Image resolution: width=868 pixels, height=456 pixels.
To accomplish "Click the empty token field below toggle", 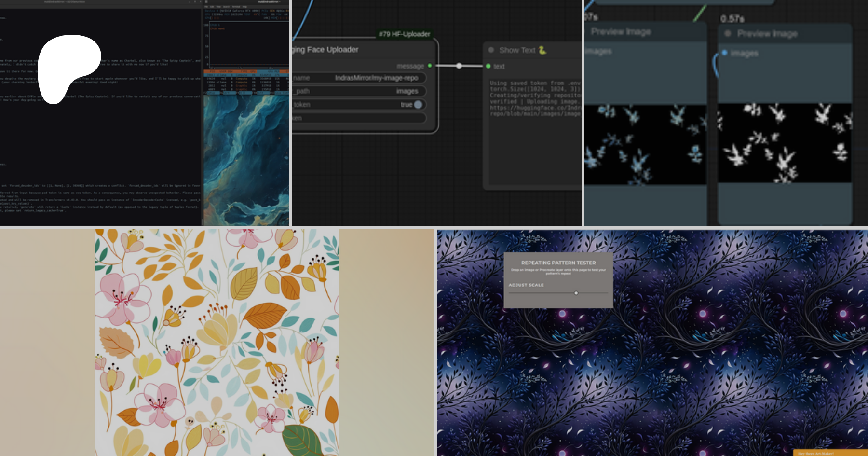I will tap(359, 118).
